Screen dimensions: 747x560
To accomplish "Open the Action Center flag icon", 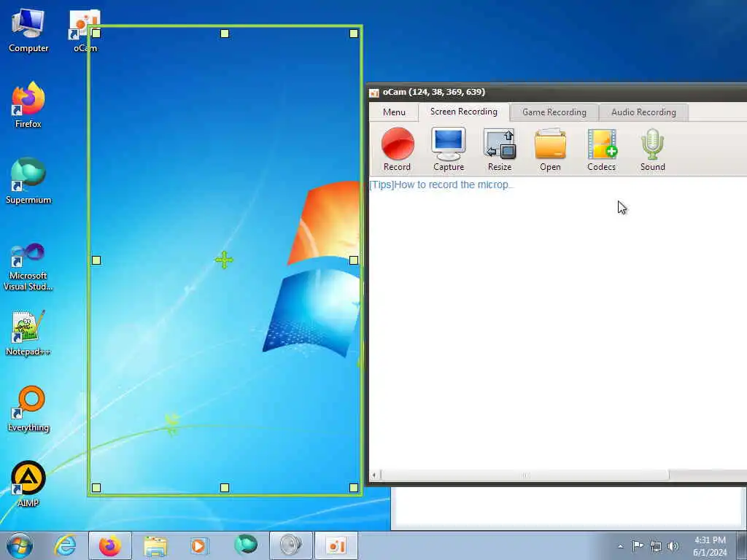I will tap(638, 545).
